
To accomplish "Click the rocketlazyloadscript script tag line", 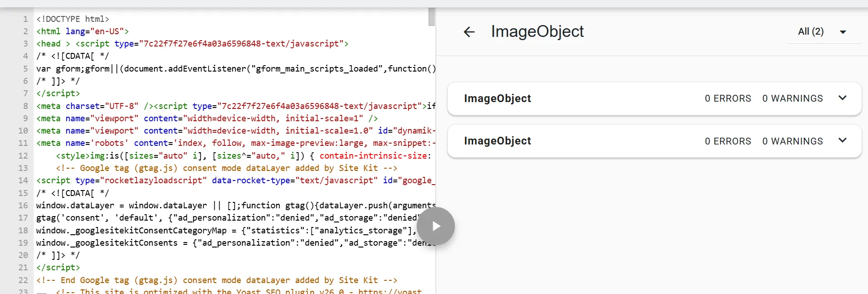I will pyautogui.click(x=236, y=181).
